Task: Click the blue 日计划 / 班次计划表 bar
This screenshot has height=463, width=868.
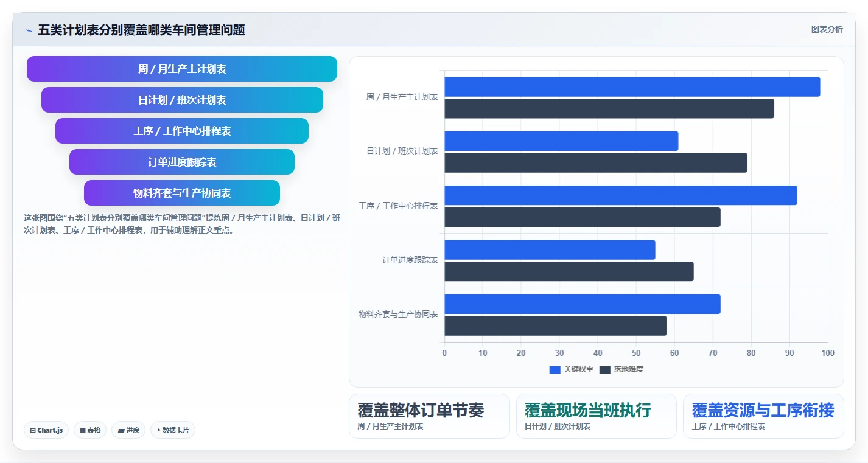Action: click(561, 141)
